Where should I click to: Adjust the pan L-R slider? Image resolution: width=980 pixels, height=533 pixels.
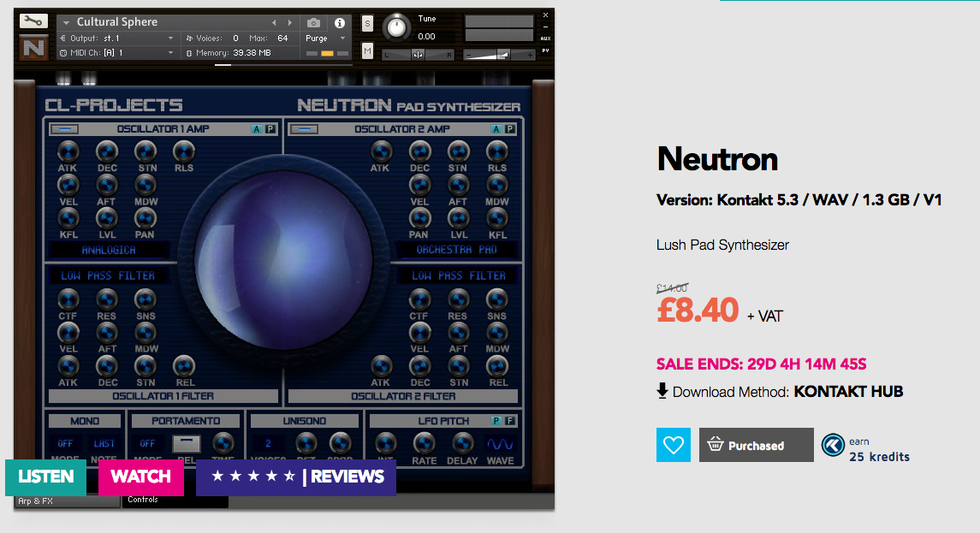(418, 55)
